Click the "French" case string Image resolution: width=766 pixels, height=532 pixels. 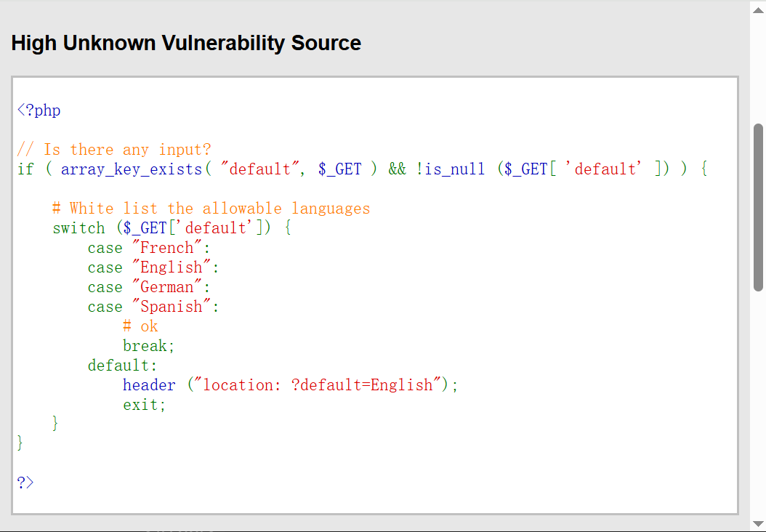click(x=166, y=248)
